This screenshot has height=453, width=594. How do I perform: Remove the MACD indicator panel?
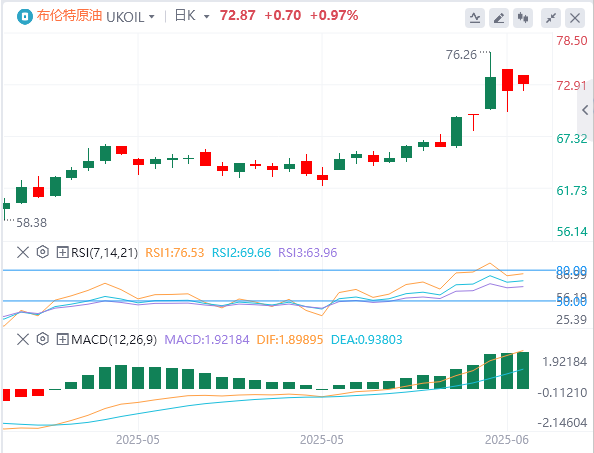tap(23, 339)
